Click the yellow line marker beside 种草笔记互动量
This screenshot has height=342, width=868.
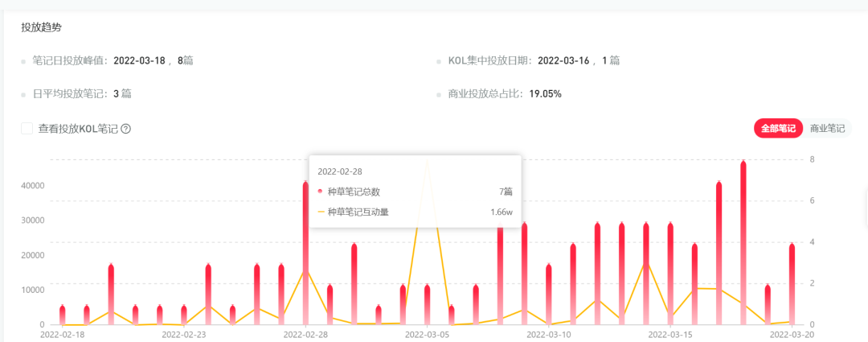321,212
